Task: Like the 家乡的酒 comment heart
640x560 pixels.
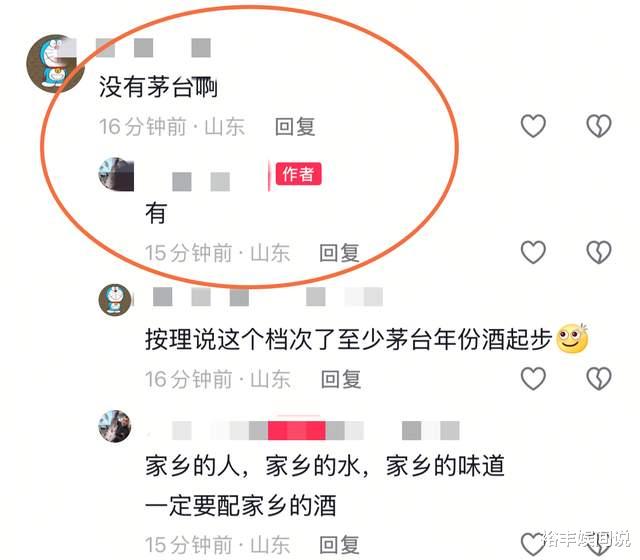Action: (x=533, y=545)
